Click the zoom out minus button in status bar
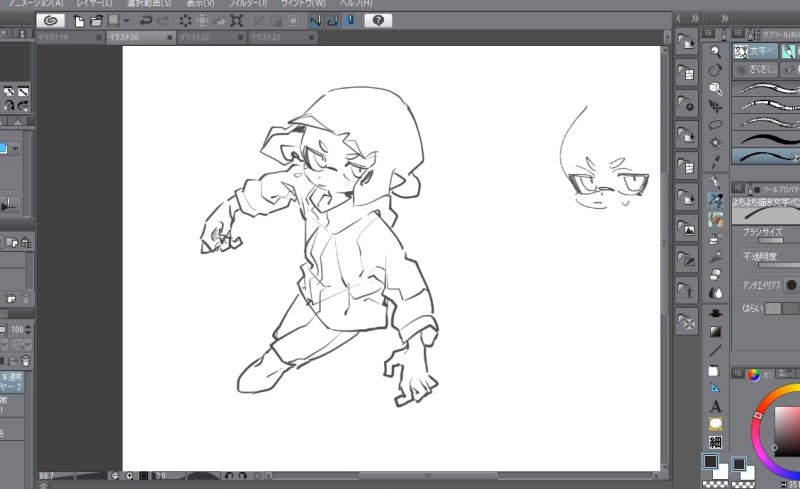This screenshot has width=800, height=489. 115,476
